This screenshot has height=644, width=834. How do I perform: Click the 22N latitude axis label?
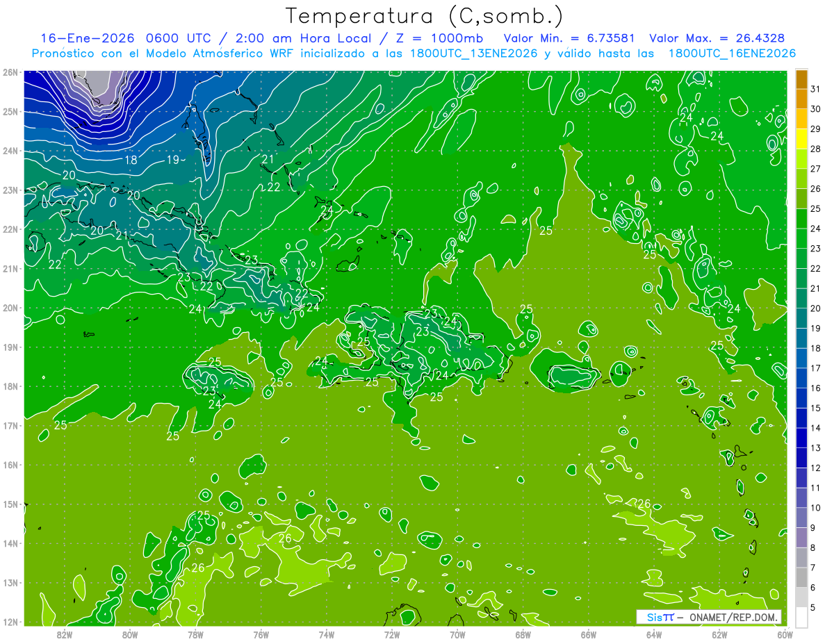pos(10,229)
